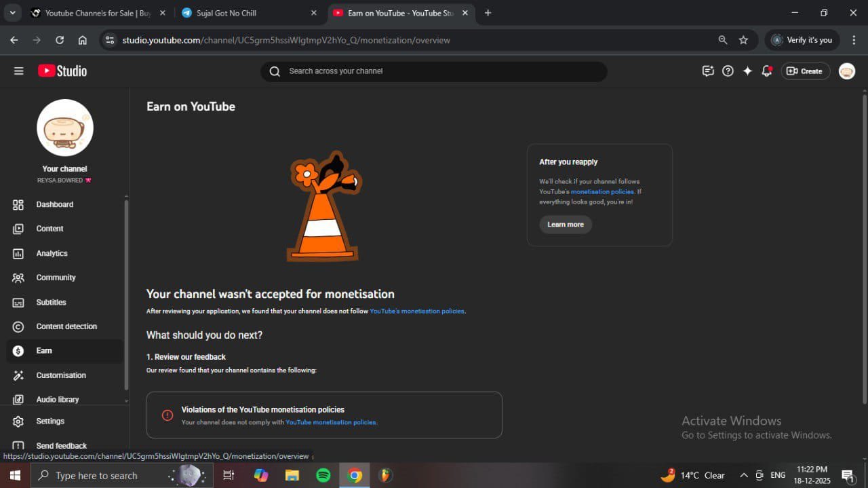Open Content detection in the sidebar
Image resolution: width=868 pixels, height=488 pixels.
point(66,326)
